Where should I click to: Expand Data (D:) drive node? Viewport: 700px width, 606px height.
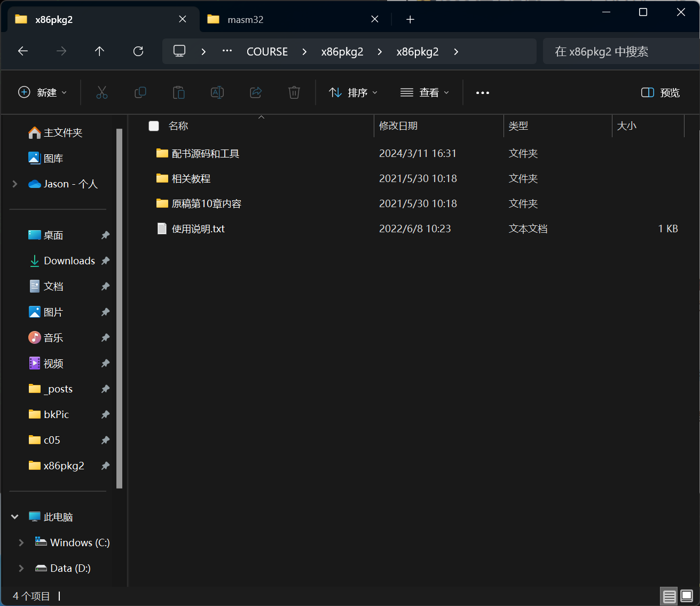21,568
